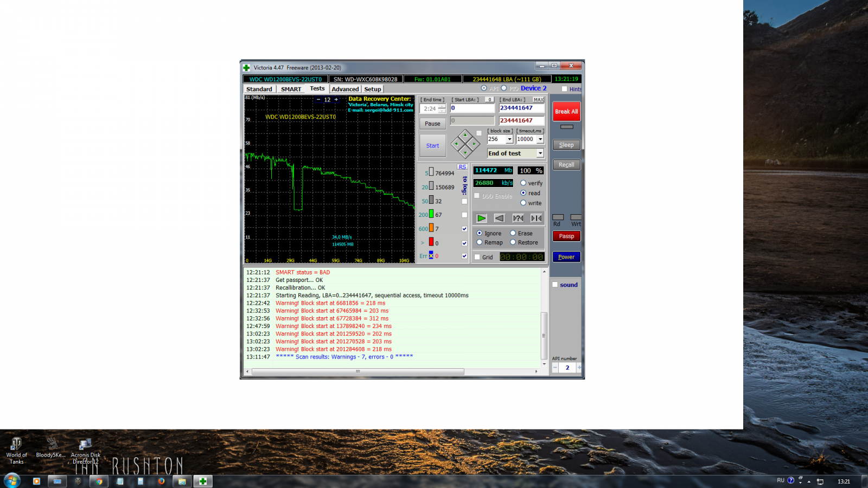This screenshot has width=868, height=488.
Task: Select the verify radio option
Action: [524, 183]
